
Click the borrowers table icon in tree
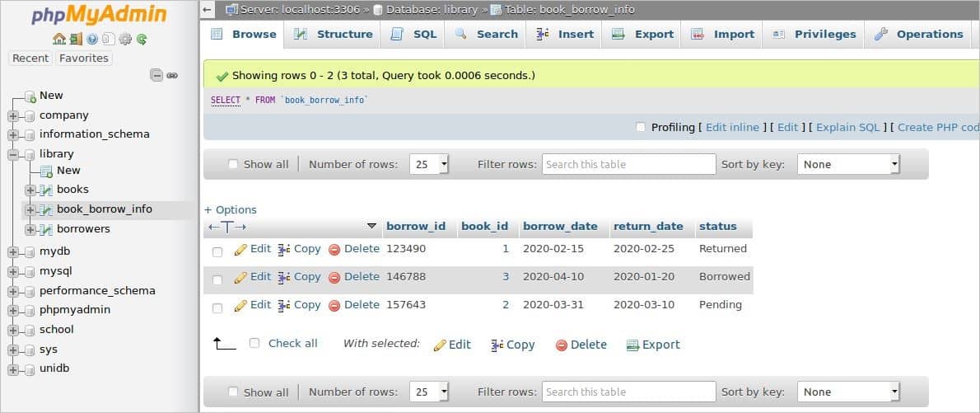pyautogui.click(x=46, y=229)
